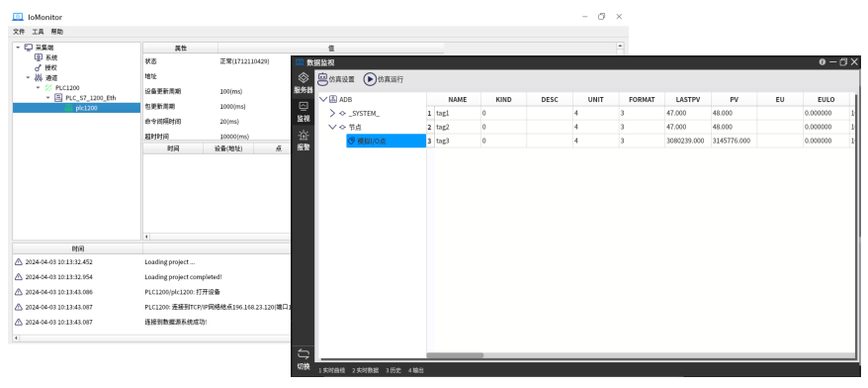The image size is (868, 388).
Task: Click the UNIT column header
Action: (596, 100)
